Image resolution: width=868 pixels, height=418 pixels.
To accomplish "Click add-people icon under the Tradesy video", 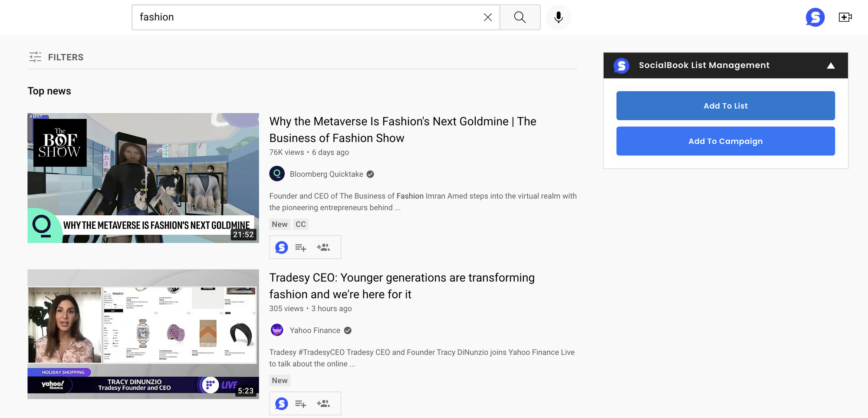I will coord(323,404).
